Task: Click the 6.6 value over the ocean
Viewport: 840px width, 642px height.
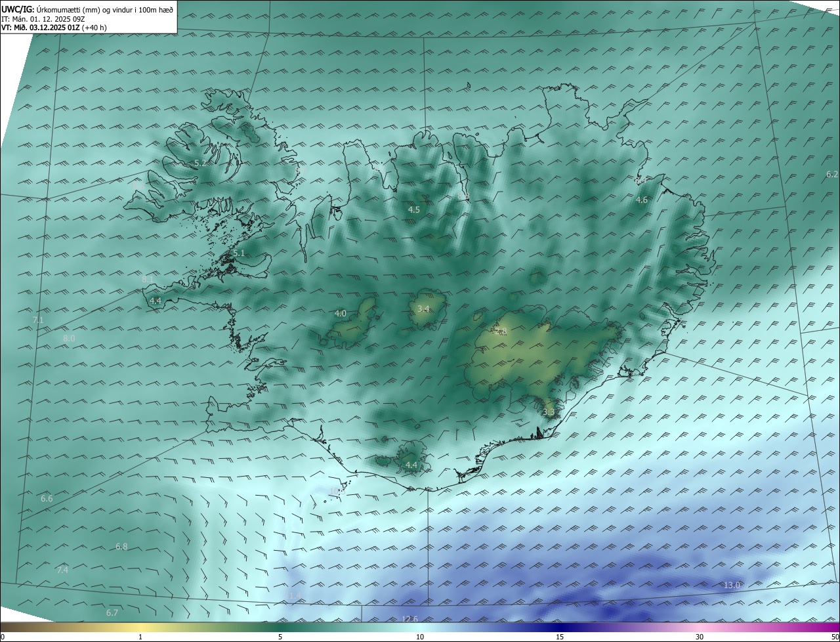Action: [x=47, y=499]
